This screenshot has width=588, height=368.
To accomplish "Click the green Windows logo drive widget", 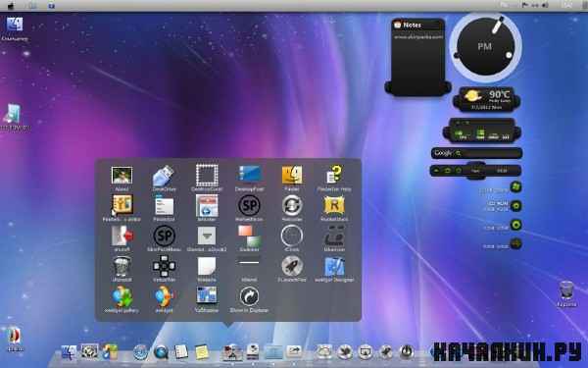I will pos(516,186).
